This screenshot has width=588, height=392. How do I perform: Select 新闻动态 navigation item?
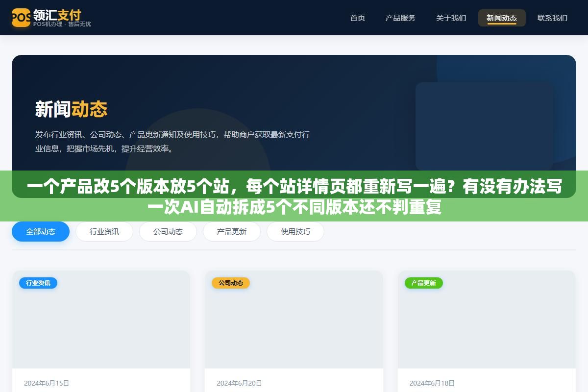click(x=502, y=18)
